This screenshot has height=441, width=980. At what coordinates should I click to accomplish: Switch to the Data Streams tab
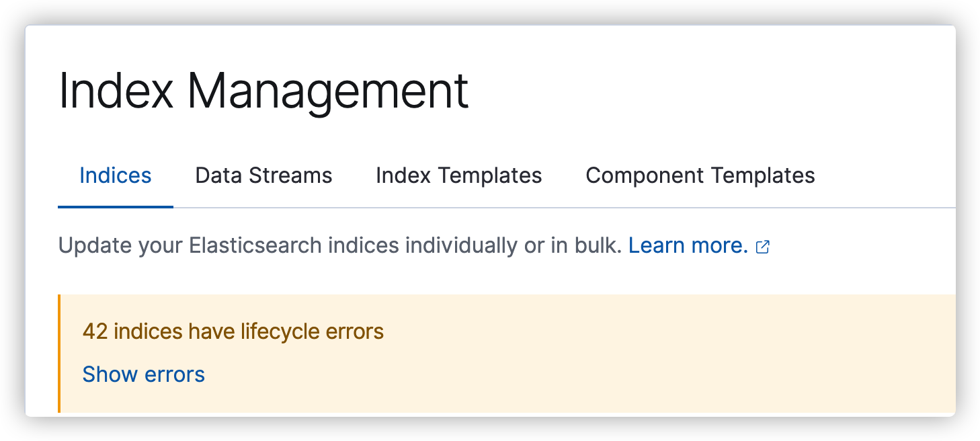point(263,175)
